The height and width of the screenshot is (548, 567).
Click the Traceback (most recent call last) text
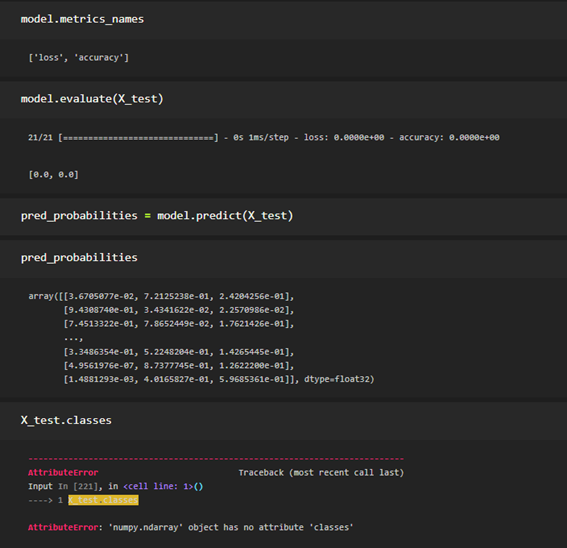tap(321, 472)
